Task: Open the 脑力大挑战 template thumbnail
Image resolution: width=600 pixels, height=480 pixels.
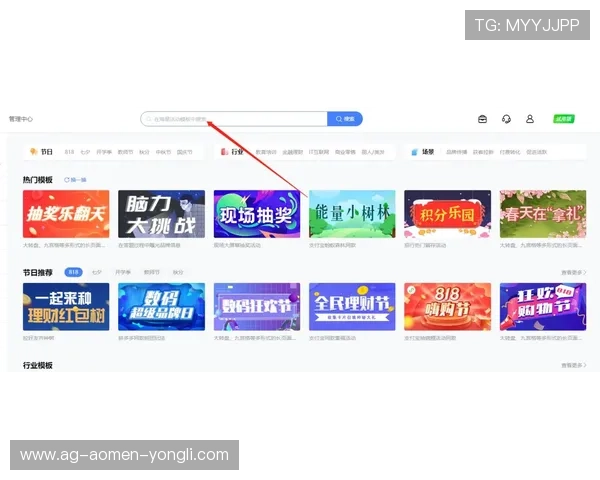Action: click(x=161, y=214)
